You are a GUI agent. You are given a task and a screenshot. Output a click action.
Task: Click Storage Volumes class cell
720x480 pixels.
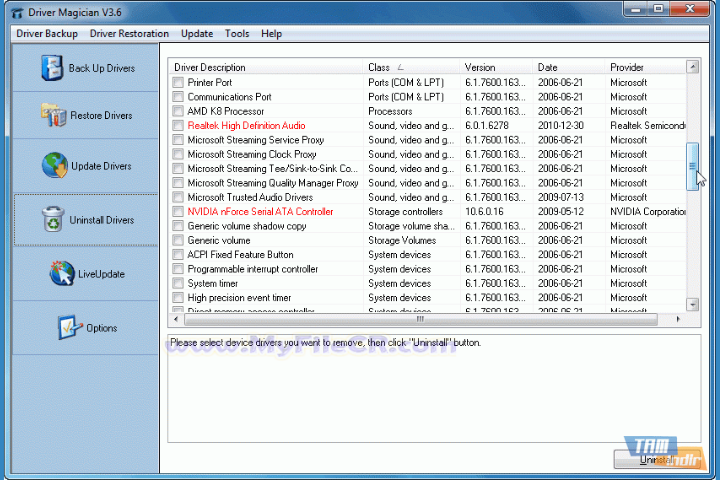tap(402, 240)
